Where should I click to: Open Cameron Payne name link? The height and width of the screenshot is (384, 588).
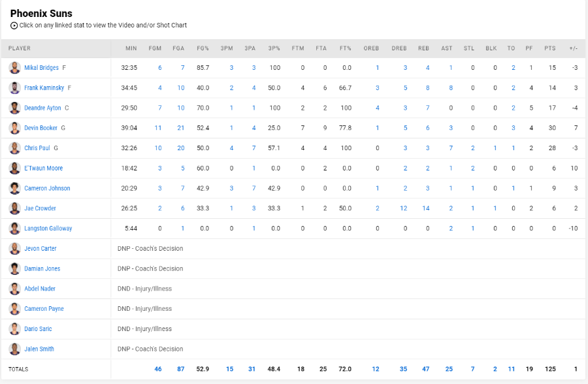point(44,309)
